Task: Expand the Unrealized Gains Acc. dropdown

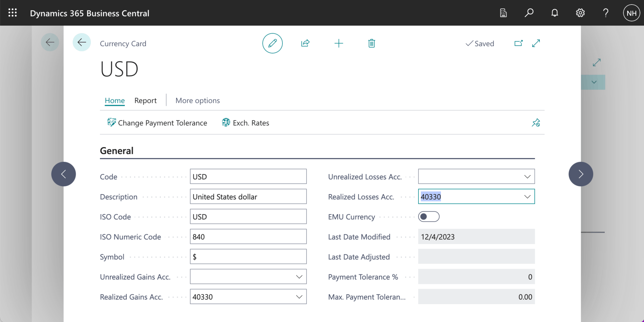Action: point(299,277)
